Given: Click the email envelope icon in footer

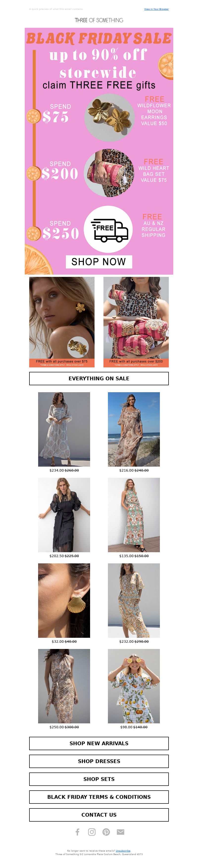Looking at the screenshot, I should [120, 832].
